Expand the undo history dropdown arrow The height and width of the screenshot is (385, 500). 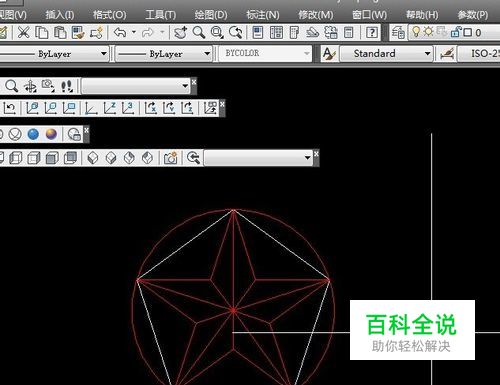134,32
